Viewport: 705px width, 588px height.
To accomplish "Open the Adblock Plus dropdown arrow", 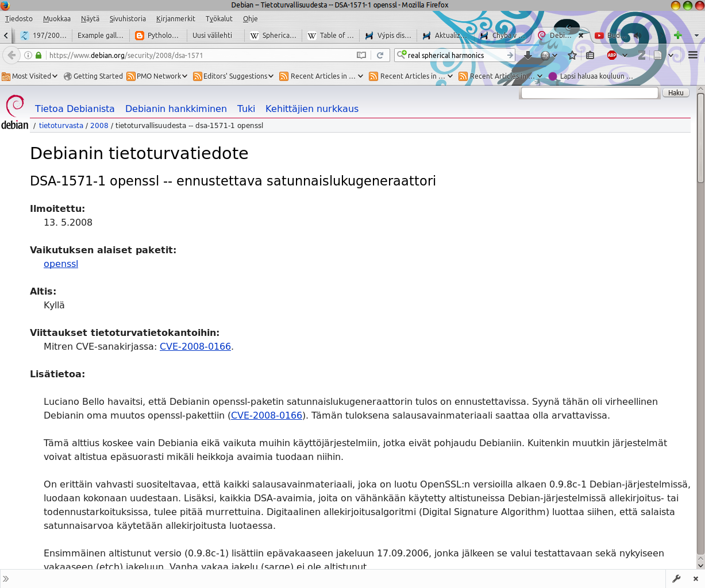I will [625, 55].
